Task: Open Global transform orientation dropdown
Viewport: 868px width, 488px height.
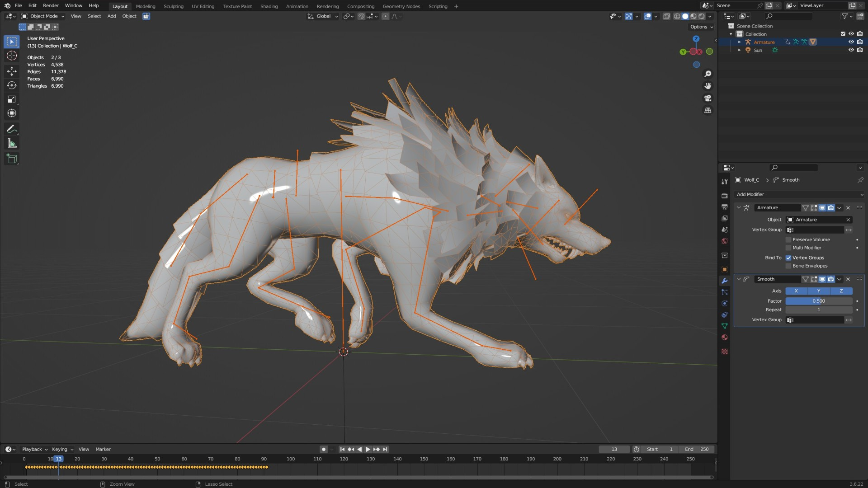Action: pos(323,16)
